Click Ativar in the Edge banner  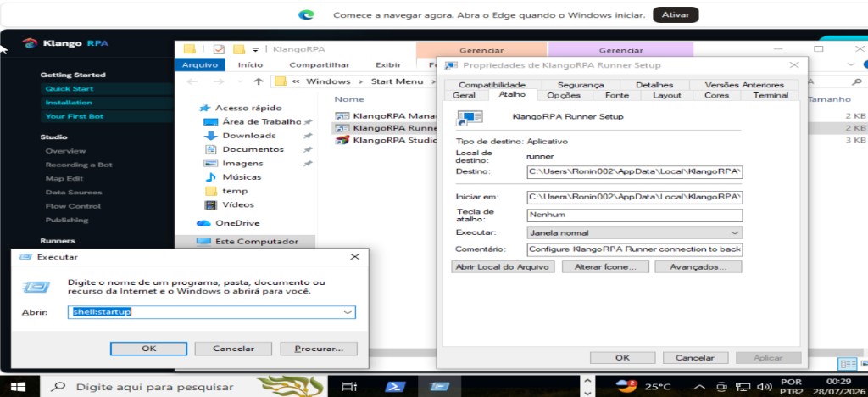coord(676,15)
